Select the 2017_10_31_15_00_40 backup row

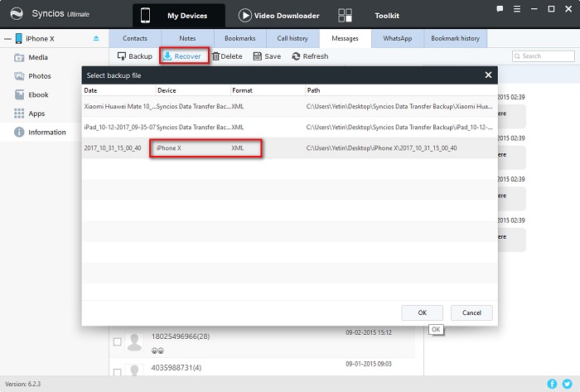290,148
